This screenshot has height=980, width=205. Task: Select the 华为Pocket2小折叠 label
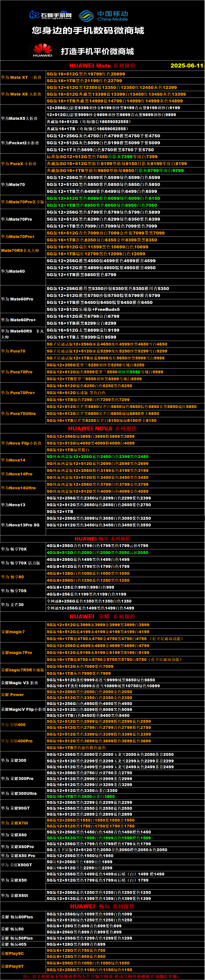[20, 143]
